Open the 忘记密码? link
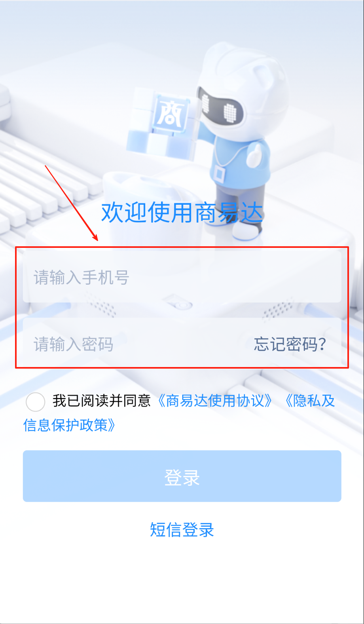 pos(290,344)
